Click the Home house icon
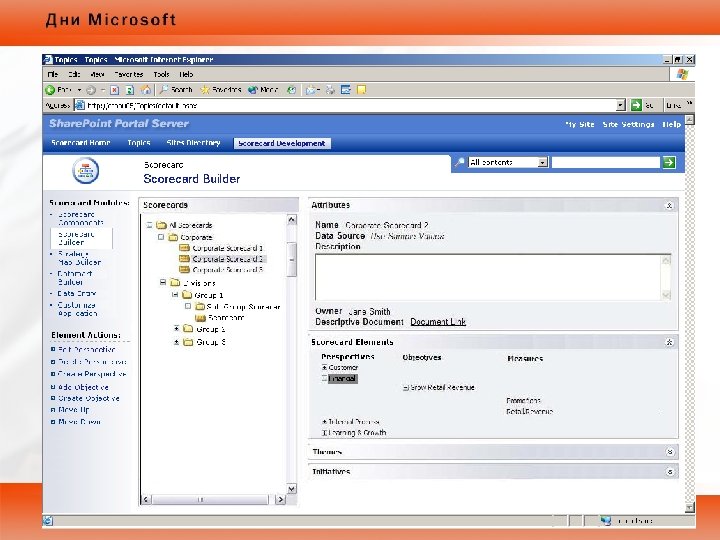Screen dimensions: 720x540 146,90
